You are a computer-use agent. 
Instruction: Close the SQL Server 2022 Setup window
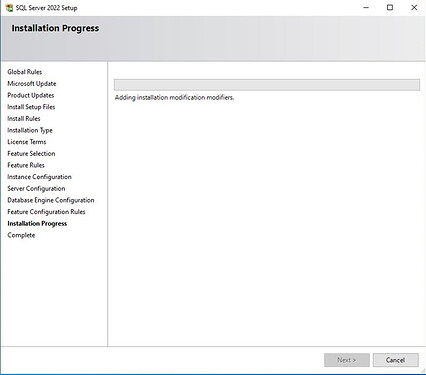click(414, 7)
